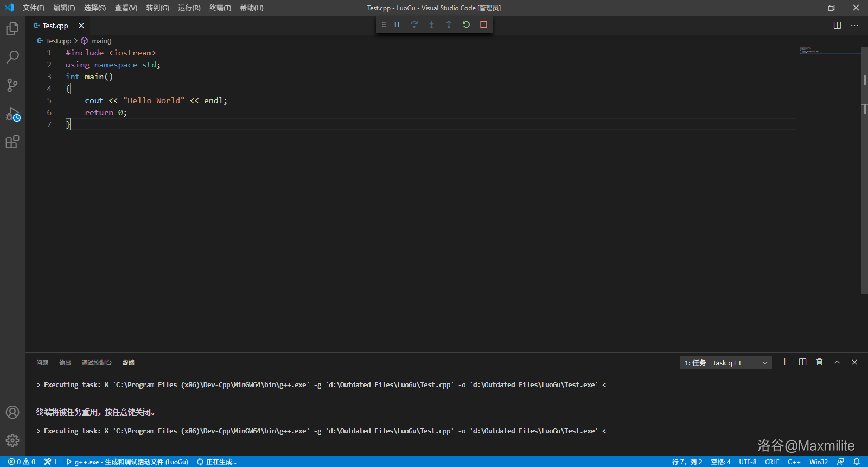The image size is (868, 467).
Task: Open the VS Code logo application menu
Action: pyautogui.click(x=9, y=8)
